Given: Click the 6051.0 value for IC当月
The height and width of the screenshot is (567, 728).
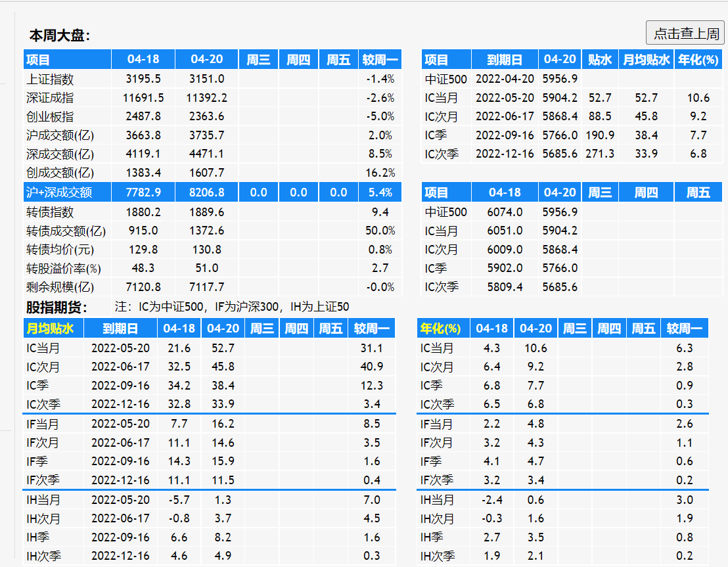Looking at the screenshot, I should pos(505,231).
